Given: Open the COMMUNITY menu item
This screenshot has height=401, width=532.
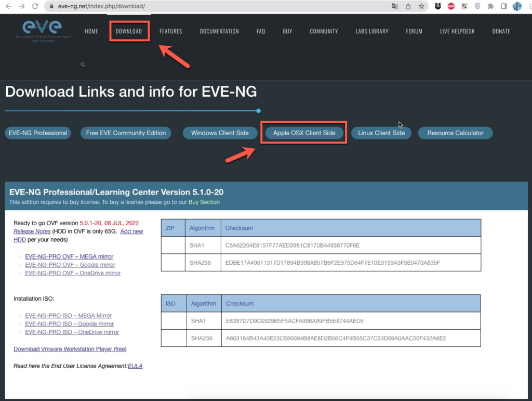Looking at the screenshot, I should [324, 31].
